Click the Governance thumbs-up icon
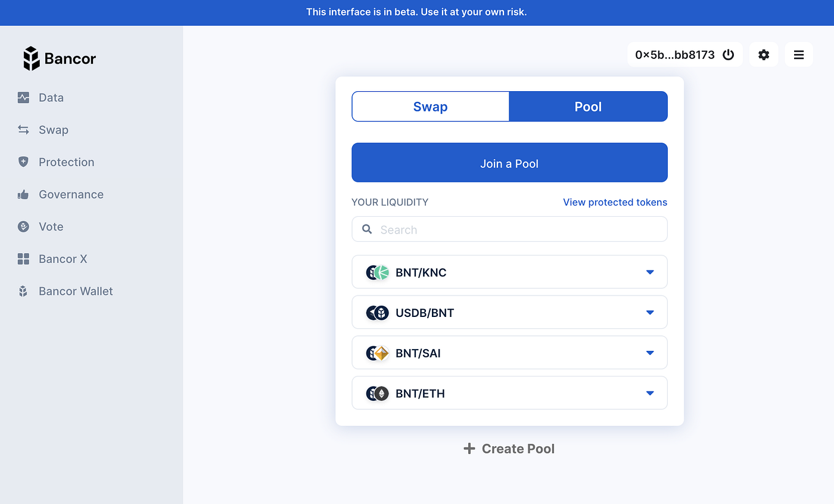Screen dimensions: 834x504 click(x=23, y=194)
